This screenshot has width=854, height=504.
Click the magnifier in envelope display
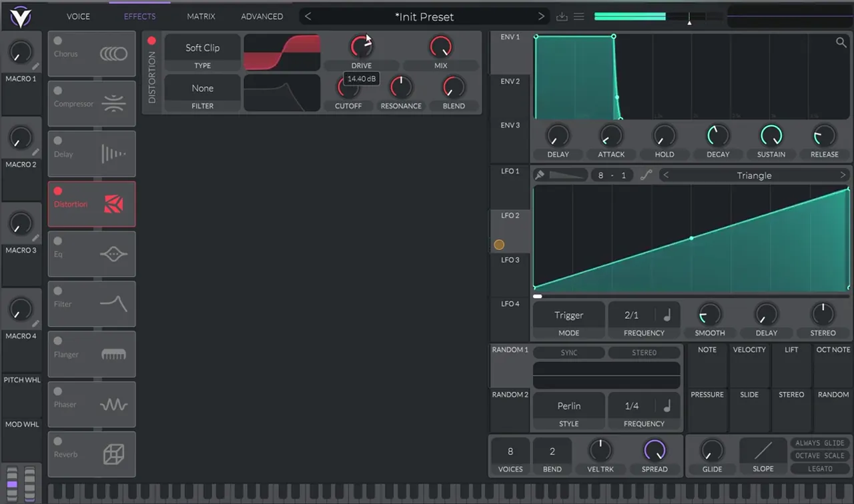click(841, 43)
